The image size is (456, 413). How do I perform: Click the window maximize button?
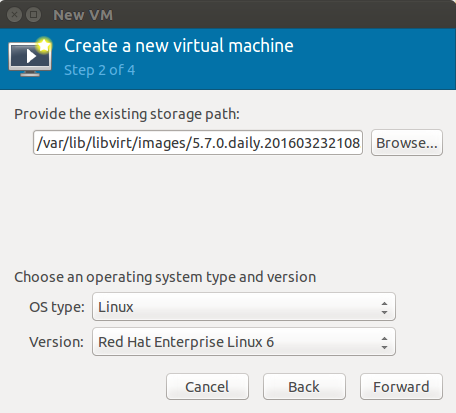click(x=33, y=15)
